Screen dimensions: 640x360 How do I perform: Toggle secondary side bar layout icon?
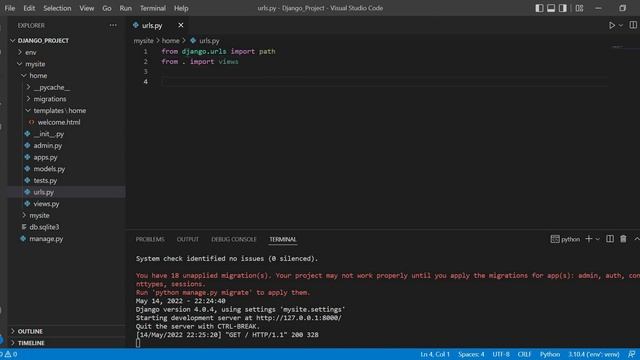coord(563,8)
